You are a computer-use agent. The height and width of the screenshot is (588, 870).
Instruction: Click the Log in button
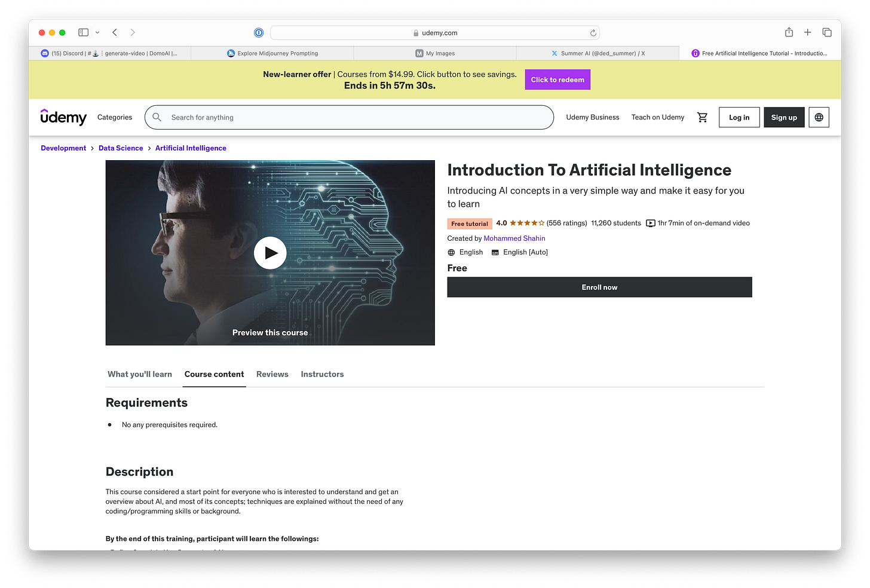pyautogui.click(x=739, y=117)
